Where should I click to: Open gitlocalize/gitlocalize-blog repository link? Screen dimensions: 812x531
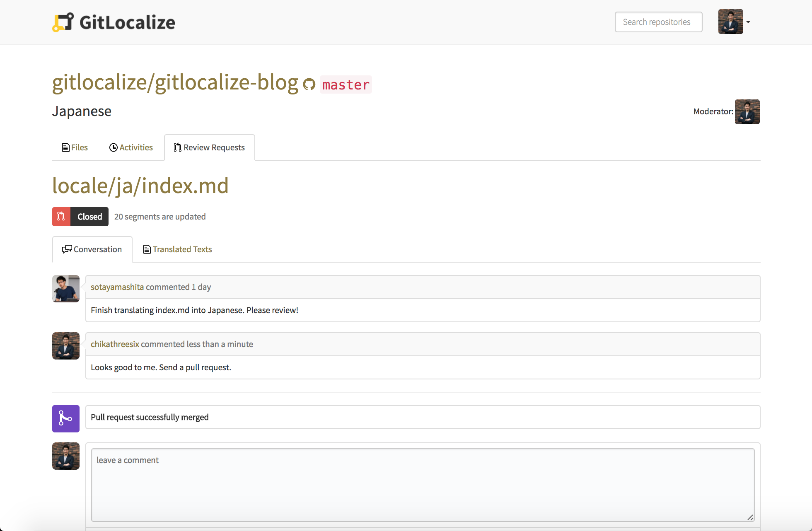pos(175,82)
